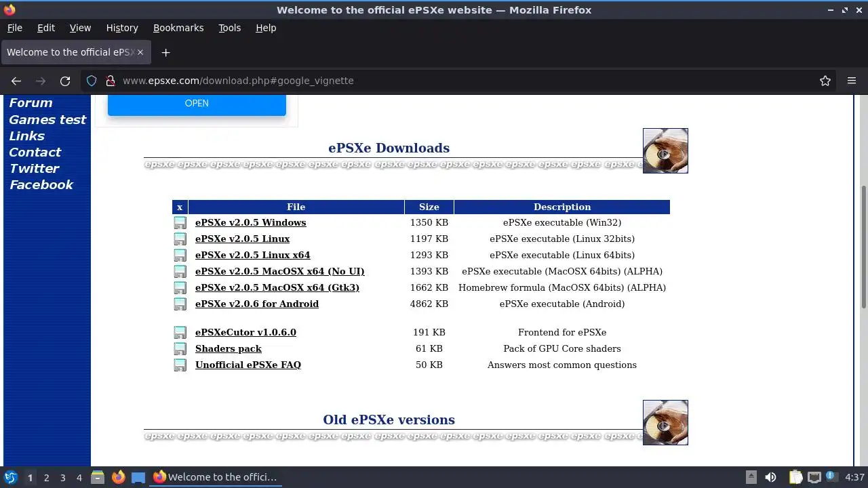Open the system start menu icon in the taskbar
Image resolution: width=868 pixels, height=488 pixels.
coord(10,477)
